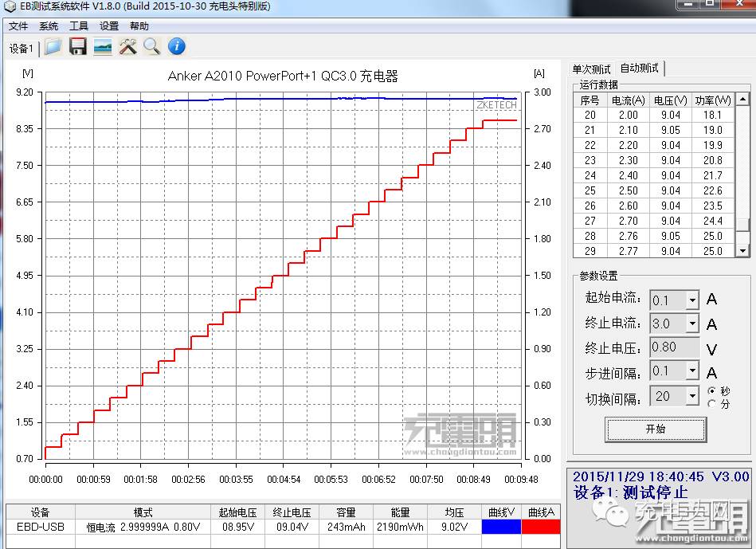Viewport: 756px width, 549px height.
Task: Click the 电流(A) column header
Action: click(x=628, y=100)
